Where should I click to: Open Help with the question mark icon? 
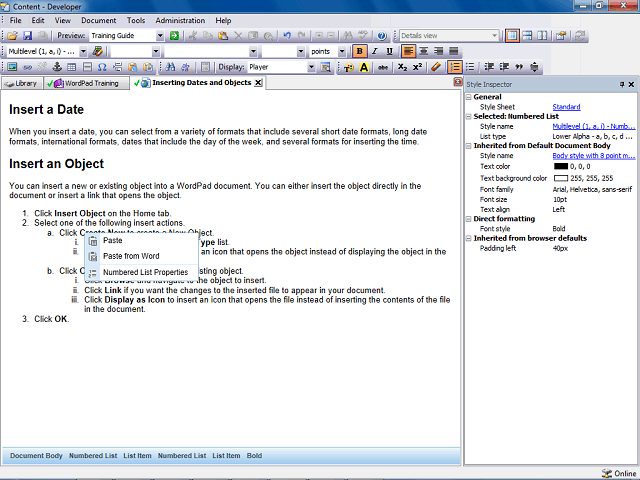click(382, 36)
